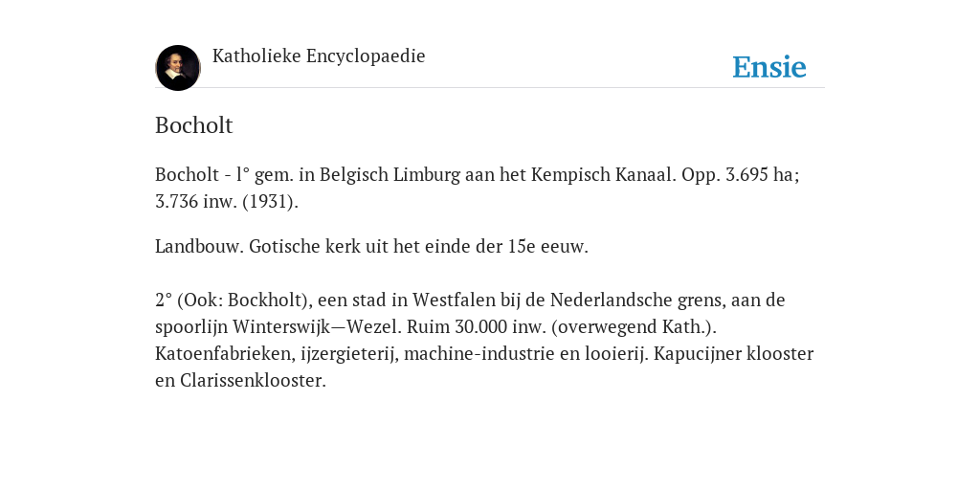Screen dimensions: 980x490
Task: Click the Katholieke Encyclopaedie source name
Action: click(319, 56)
